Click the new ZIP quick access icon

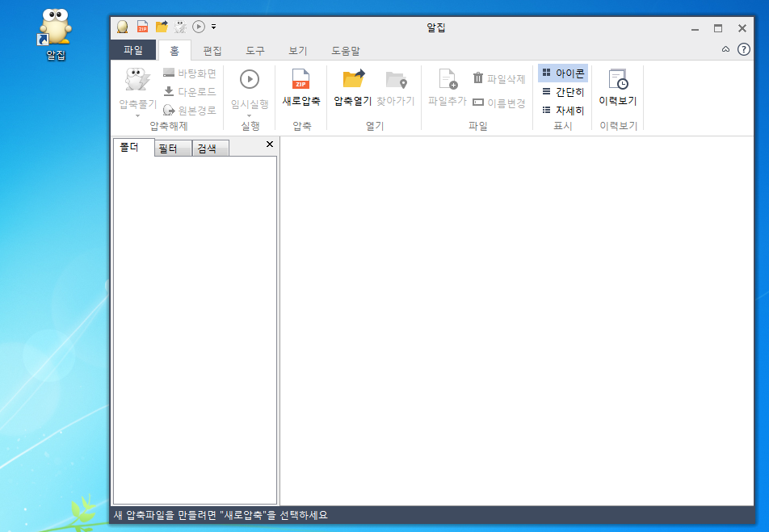[x=142, y=27]
